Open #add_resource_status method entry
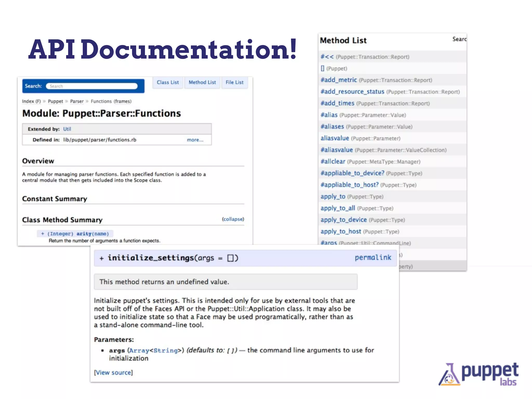The image size is (532, 399). click(352, 91)
